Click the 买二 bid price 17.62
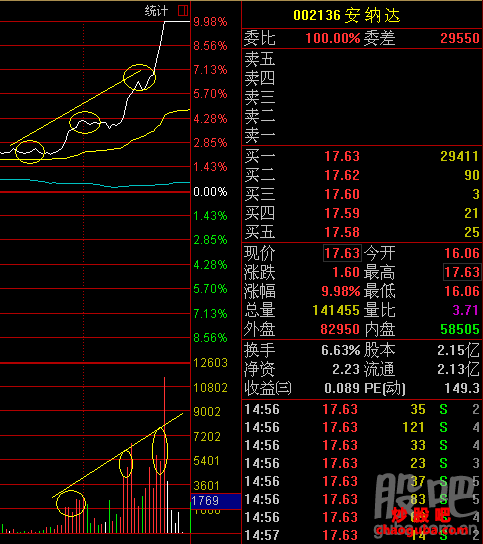 [342, 175]
